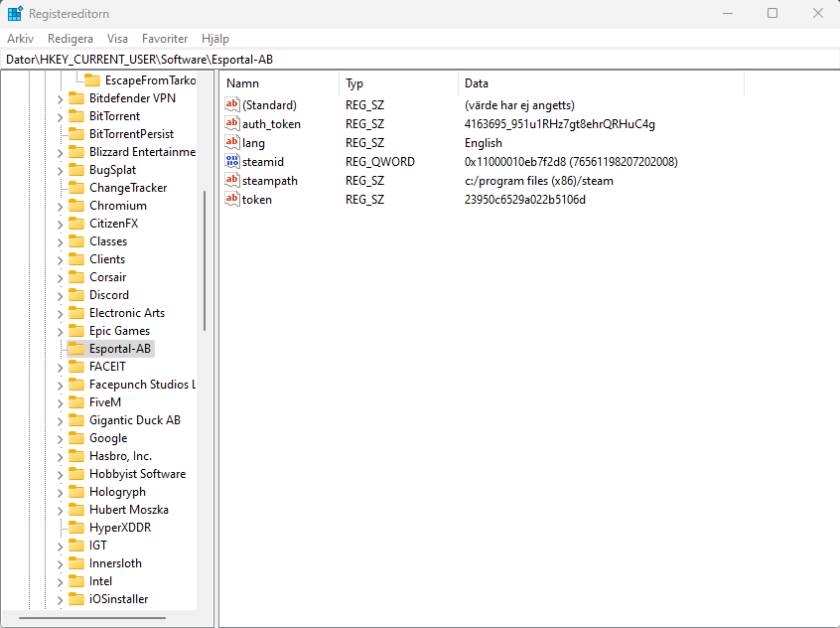
Task: Click the EscapeFromTarkov folder icon
Action: pos(92,79)
